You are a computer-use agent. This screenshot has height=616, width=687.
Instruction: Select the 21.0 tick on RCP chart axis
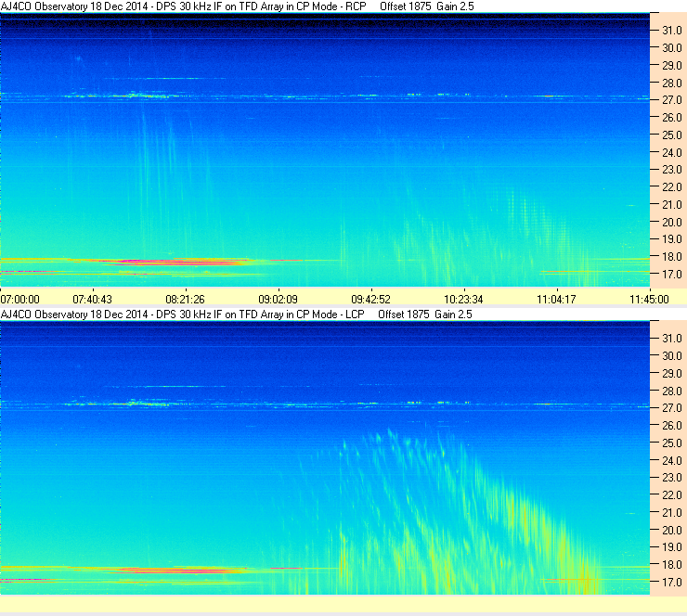[672, 205]
